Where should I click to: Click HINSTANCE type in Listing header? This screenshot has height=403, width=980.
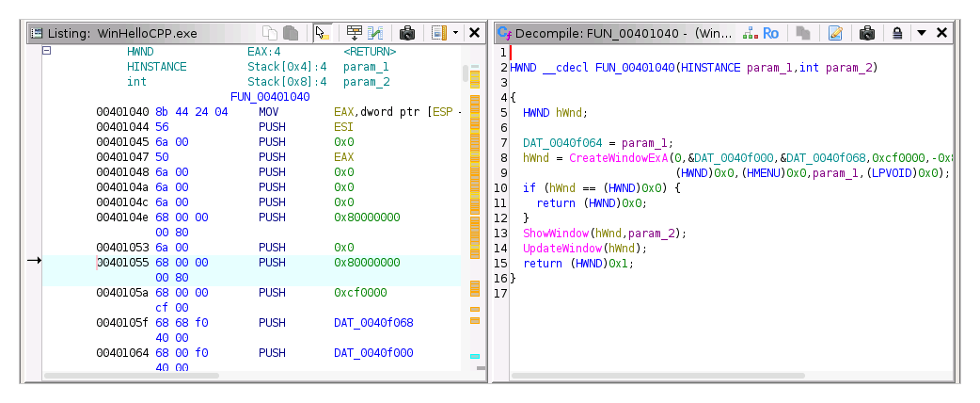click(156, 66)
